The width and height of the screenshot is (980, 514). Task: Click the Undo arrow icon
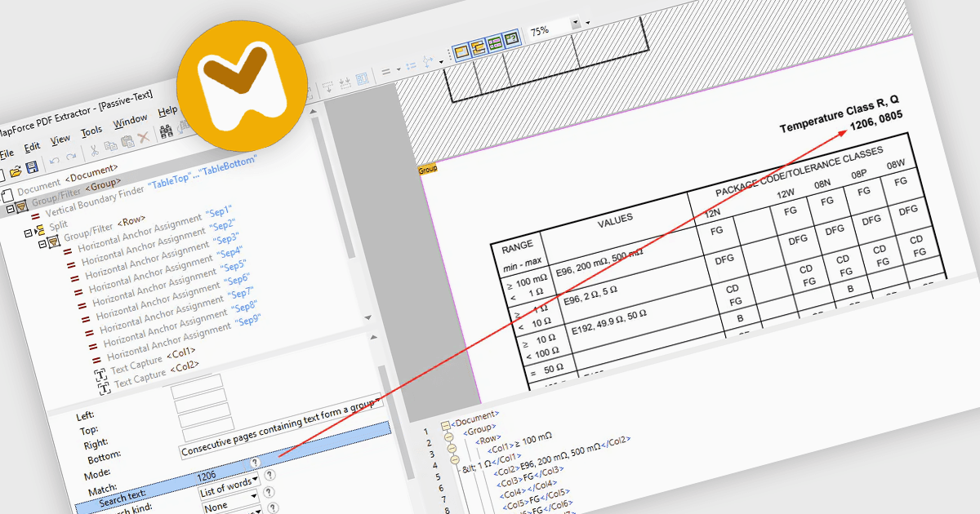tap(54, 161)
